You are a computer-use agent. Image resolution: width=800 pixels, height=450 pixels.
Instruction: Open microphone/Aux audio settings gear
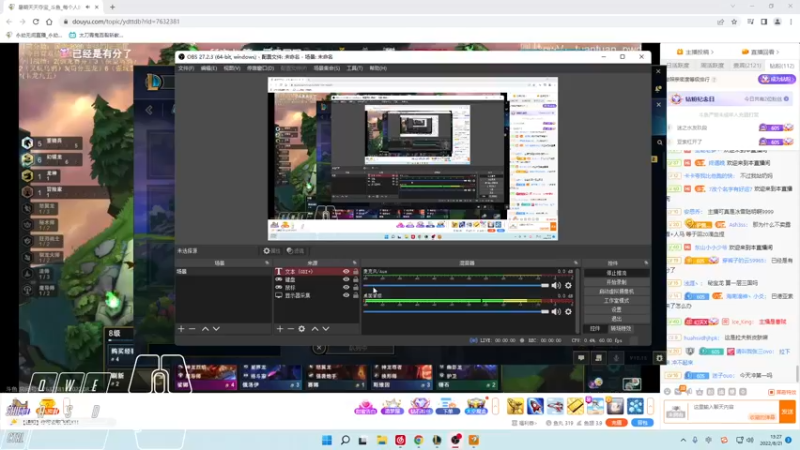(568, 285)
